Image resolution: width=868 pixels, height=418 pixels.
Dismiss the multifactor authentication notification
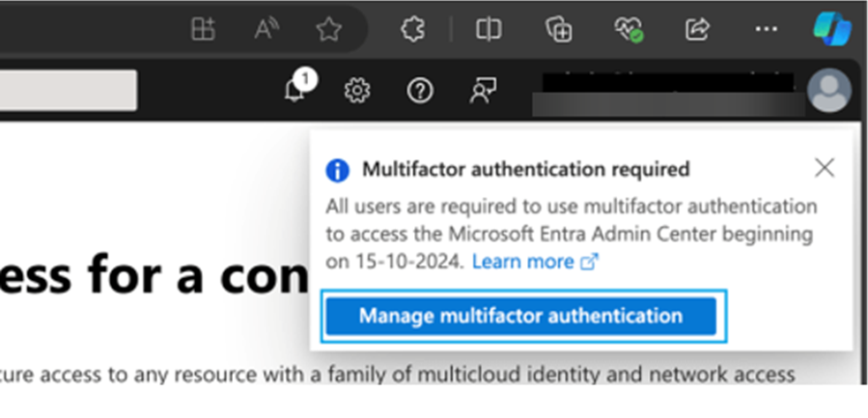(x=824, y=169)
